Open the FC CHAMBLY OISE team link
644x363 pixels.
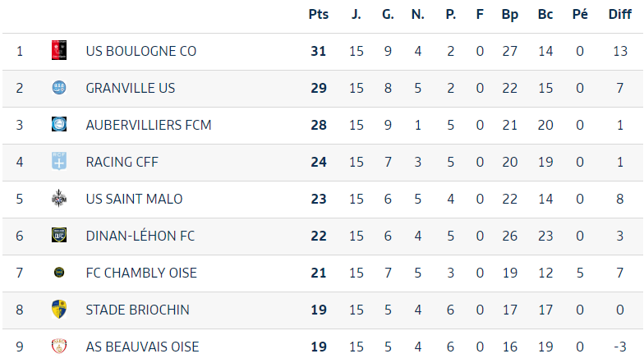141,273
